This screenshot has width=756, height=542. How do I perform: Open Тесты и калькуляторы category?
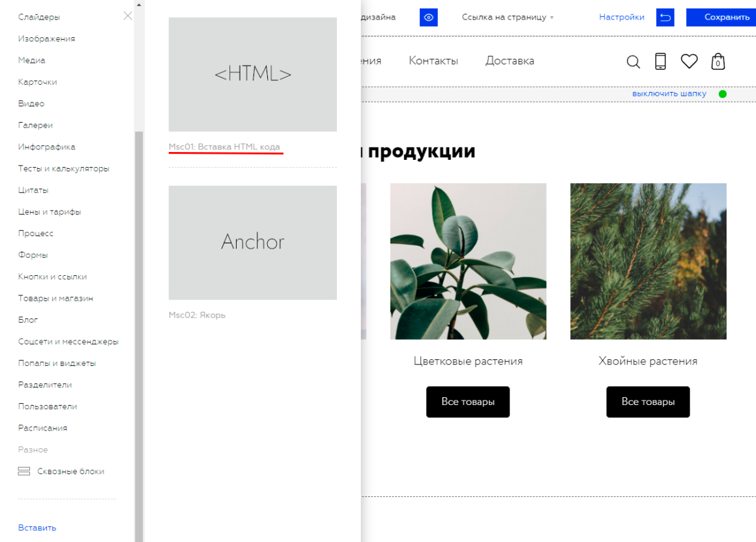(x=64, y=168)
